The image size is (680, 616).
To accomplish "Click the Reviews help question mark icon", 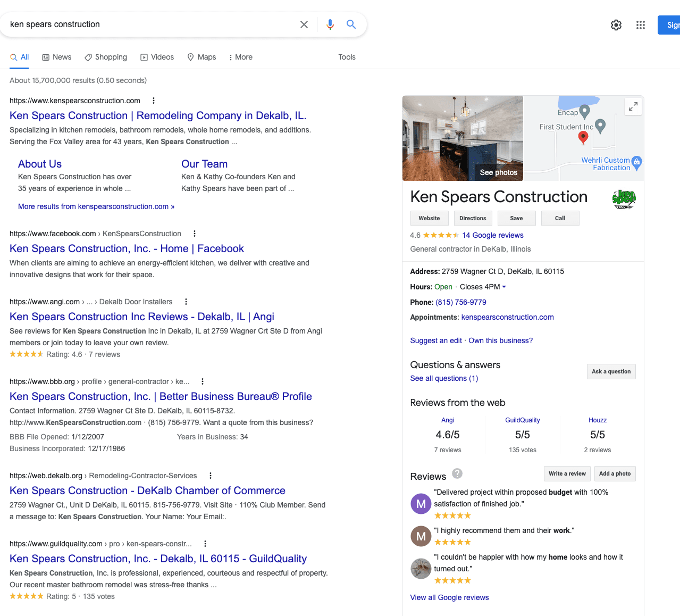I will tap(457, 473).
